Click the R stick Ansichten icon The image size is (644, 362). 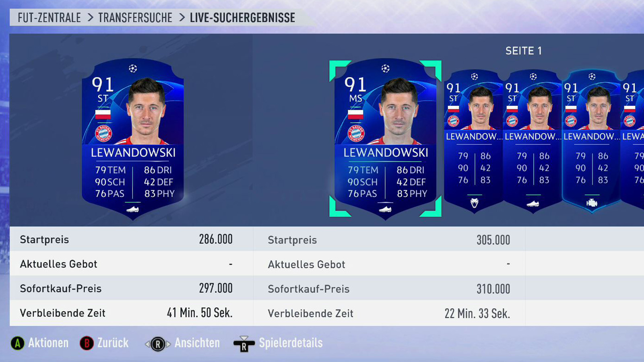pos(158,344)
